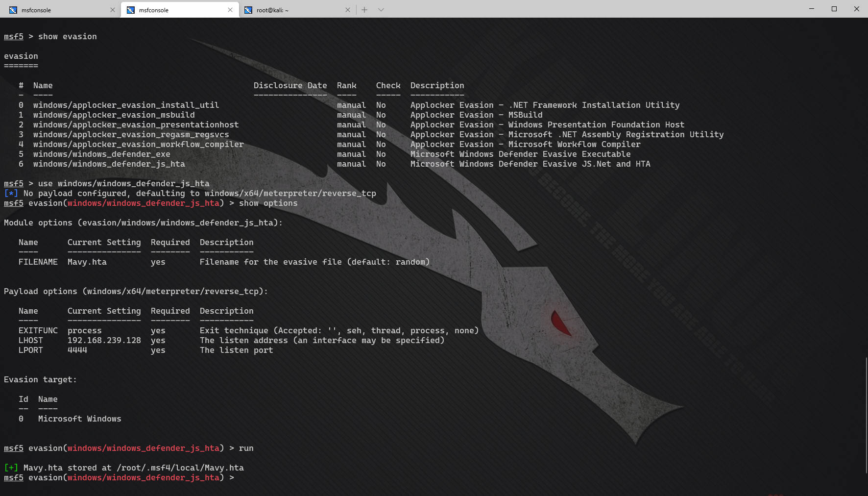Click 'windows/windows_defender_js_hta' in the evasion table

[109, 164]
